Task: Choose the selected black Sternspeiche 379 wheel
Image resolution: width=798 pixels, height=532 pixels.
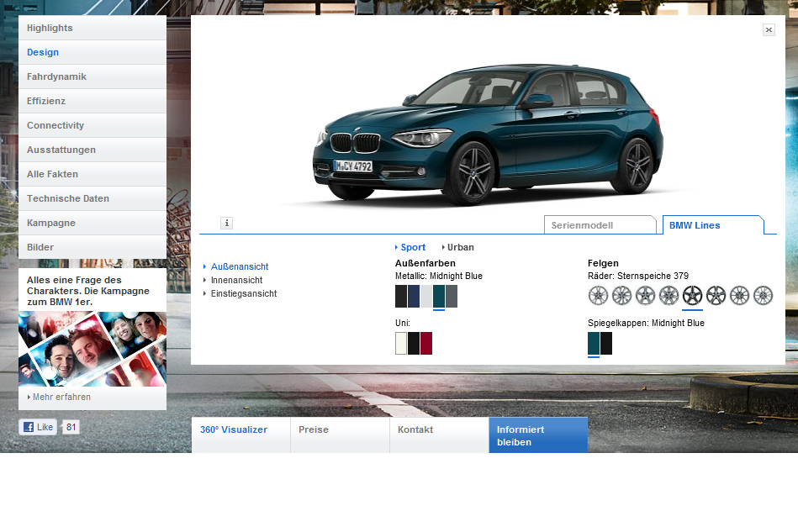Action: 692,295
